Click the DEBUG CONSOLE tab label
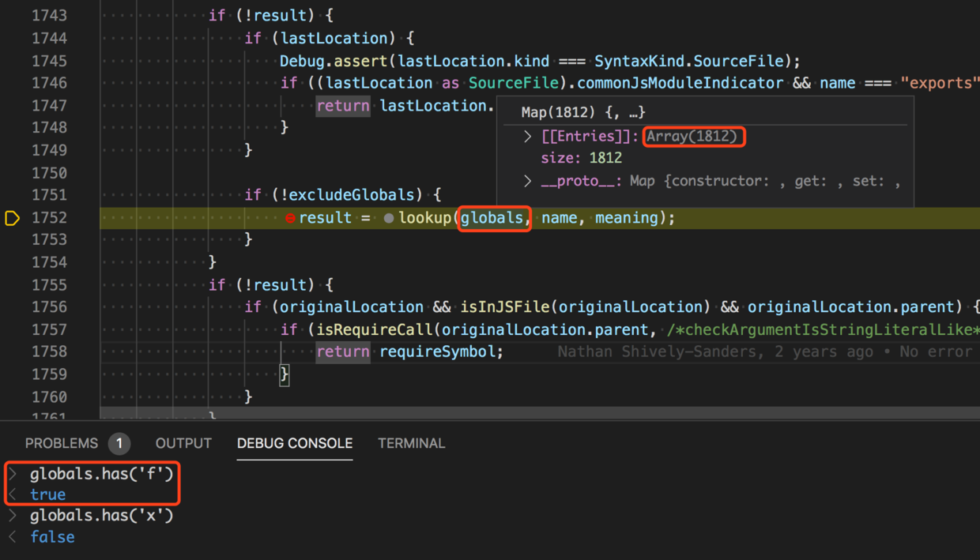The width and height of the screenshot is (980, 560). (294, 443)
